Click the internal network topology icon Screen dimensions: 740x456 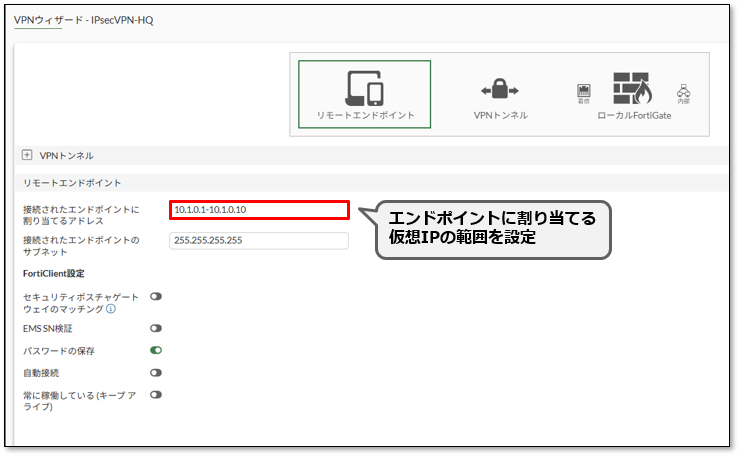[x=684, y=93]
